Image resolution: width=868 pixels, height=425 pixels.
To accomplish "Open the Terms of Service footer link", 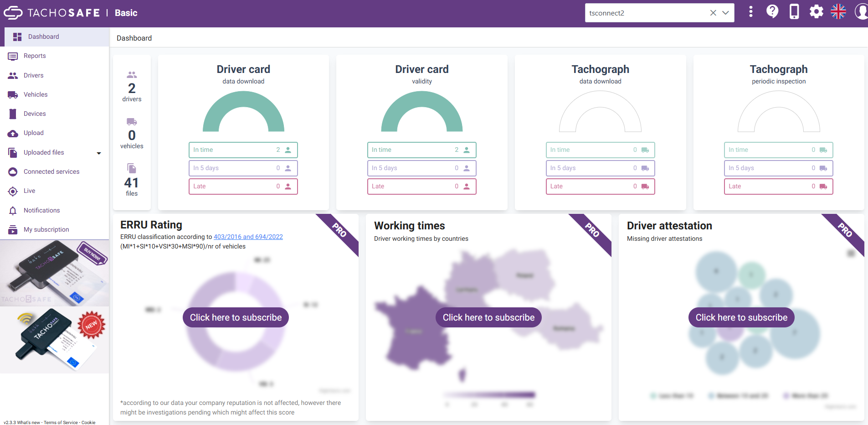I will pos(61,423).
